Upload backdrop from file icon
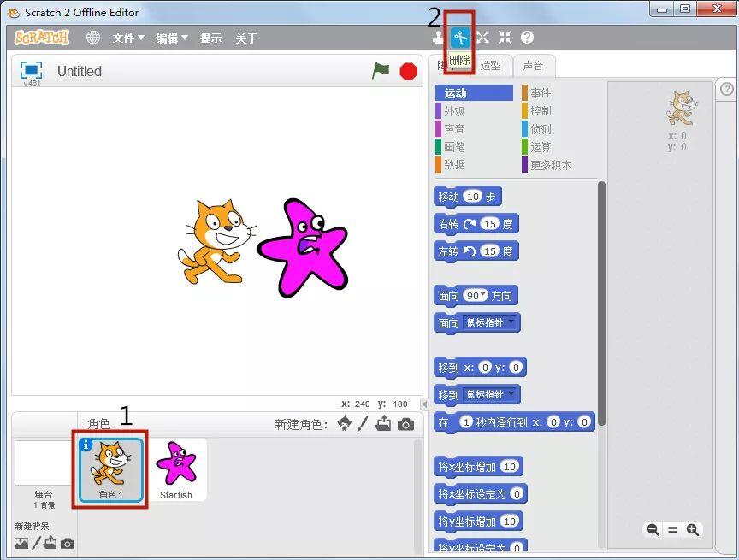The image size is (739, 560). pyautogui.click(x=50, y=543)
